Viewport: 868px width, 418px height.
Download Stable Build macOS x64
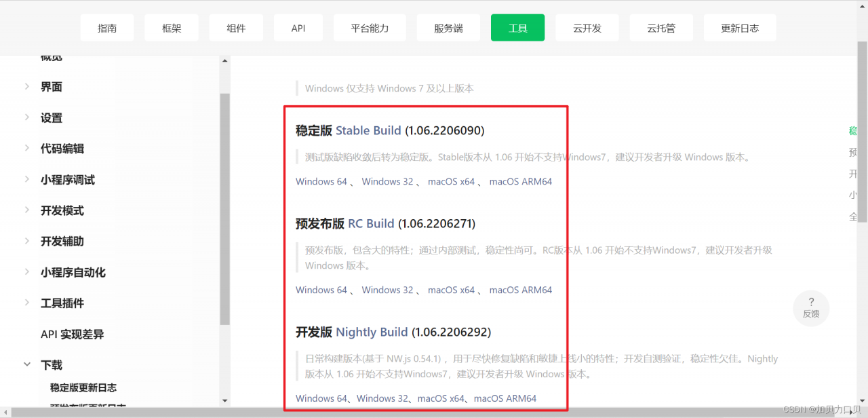[x=451, y=181]
